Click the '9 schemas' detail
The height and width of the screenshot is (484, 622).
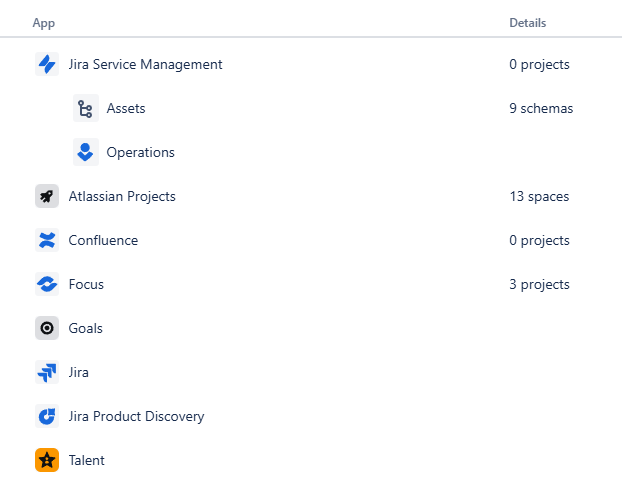pos(541,108)
